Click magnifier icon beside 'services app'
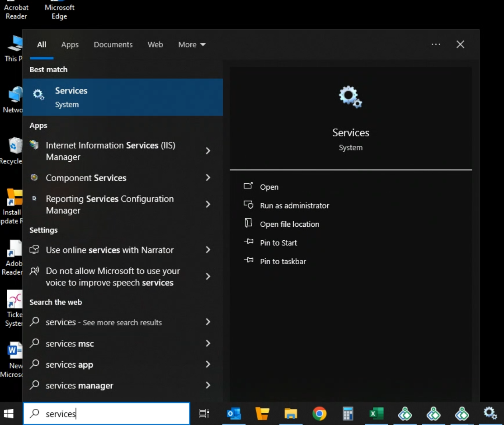 [34, 364]
